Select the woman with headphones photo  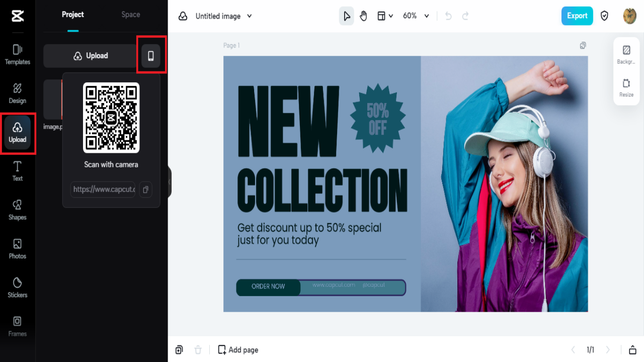pos(504,184)
